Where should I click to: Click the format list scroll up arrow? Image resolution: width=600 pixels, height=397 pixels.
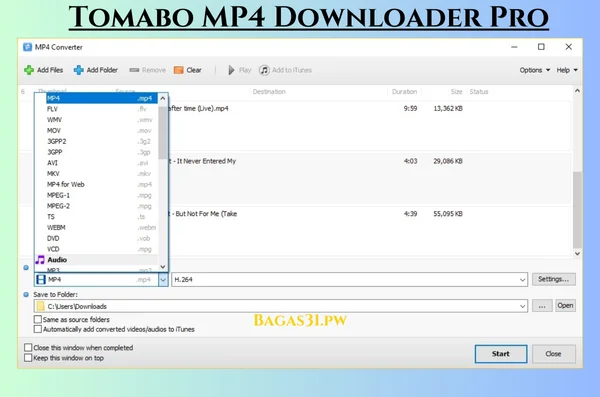pyautogui.click(x=163, y=98)
